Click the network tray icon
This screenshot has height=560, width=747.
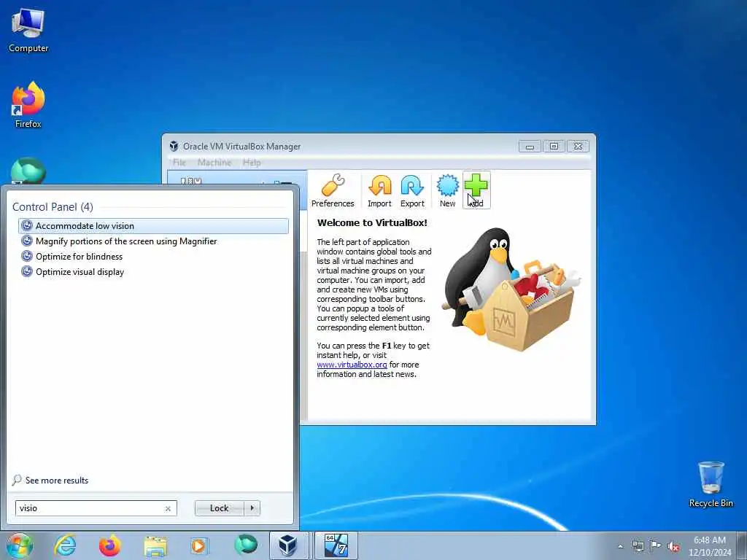638,546
